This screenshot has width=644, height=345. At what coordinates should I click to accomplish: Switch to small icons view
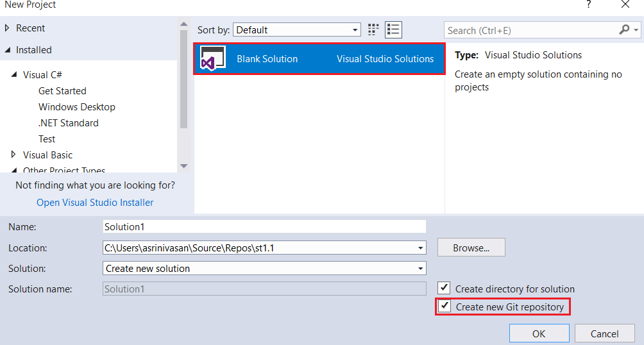(x=373, y=29)
